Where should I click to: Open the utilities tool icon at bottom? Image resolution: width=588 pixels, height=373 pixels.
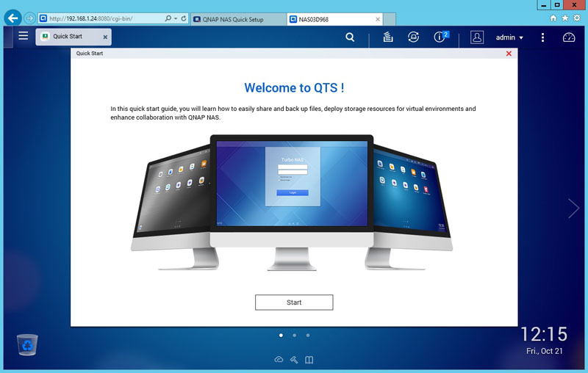click(294, 360)
